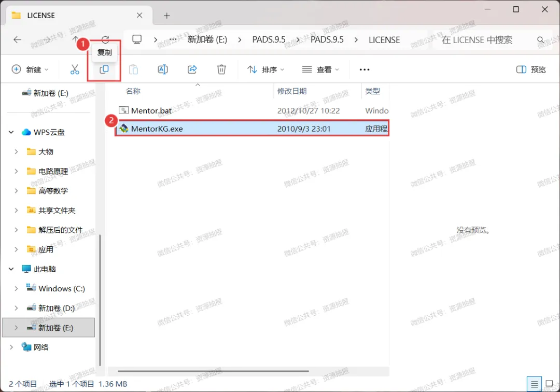
Task: Click the Windows (C:) drive icon
Action: pyautogui.click(x=31, y=288)
